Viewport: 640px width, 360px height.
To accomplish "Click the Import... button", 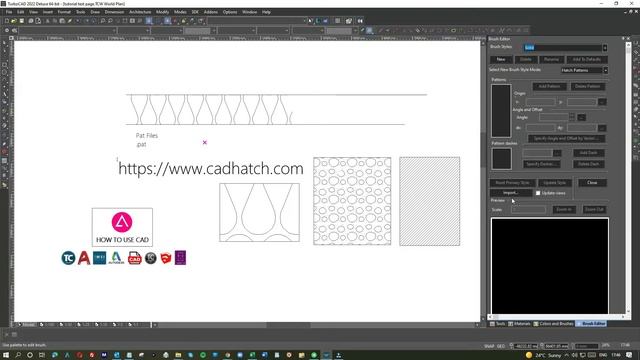I will 511,193.
